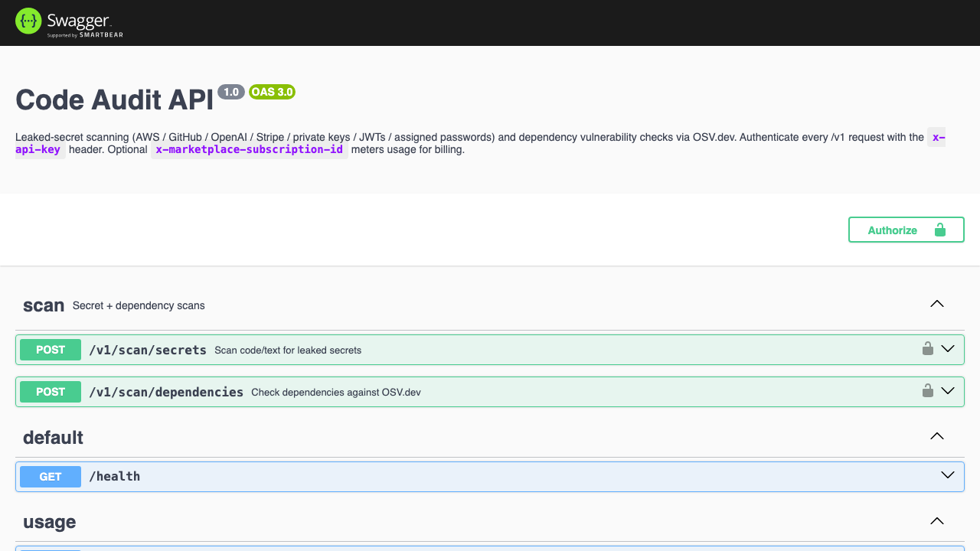
Task: Click the Code Audit API title
Action: coord(114,100)
